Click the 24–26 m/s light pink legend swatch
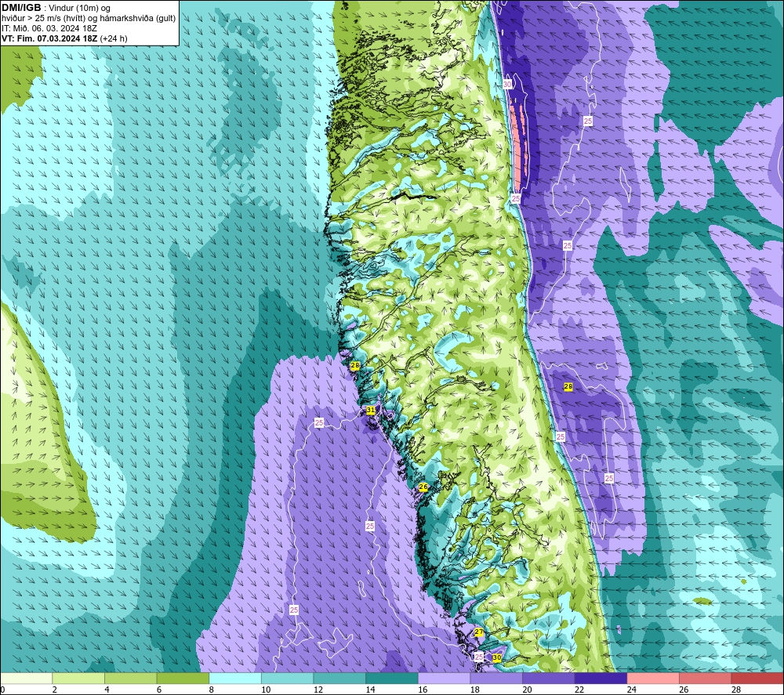784x695 pixels. (653, 679)
